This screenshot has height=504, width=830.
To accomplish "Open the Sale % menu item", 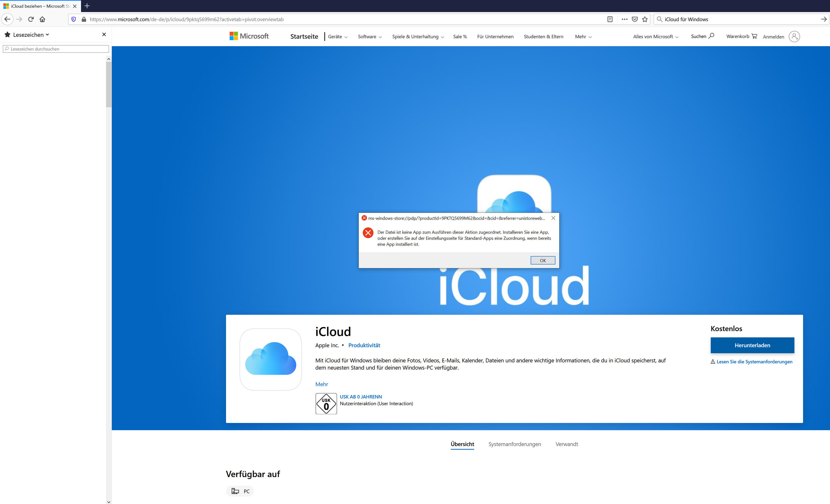I will coord(460,37).
